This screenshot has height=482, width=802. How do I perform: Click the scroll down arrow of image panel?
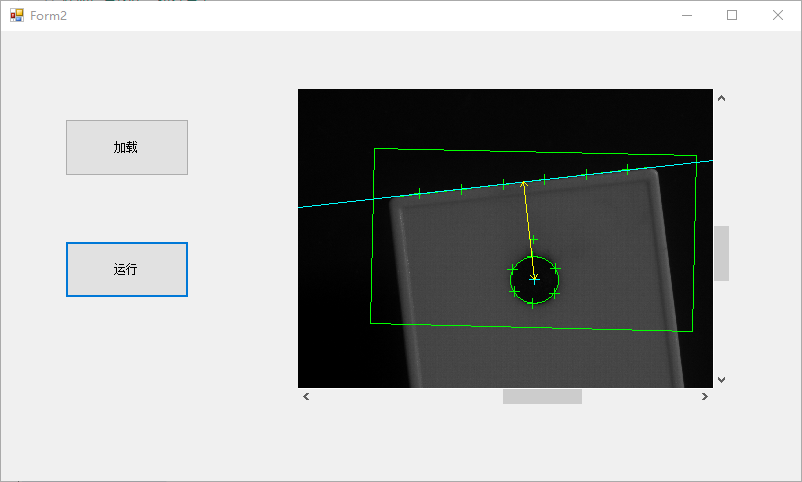[721, 380]
